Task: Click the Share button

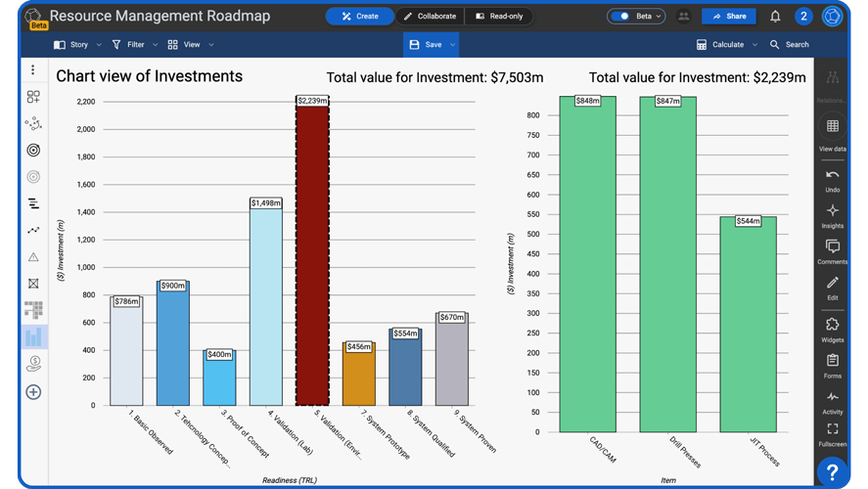Action: point(729,17)
